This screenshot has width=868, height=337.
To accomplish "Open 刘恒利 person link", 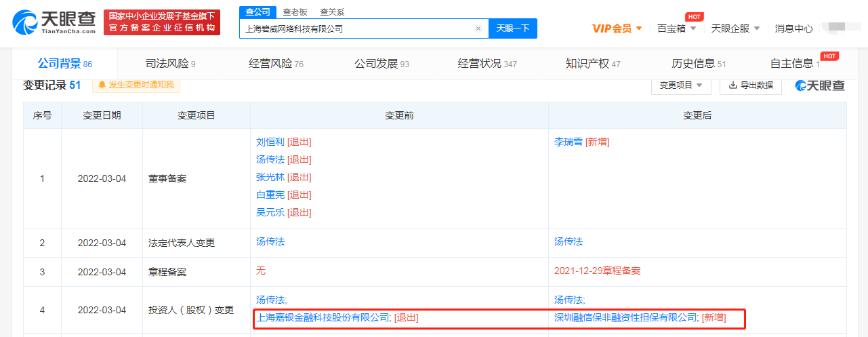I will (x=270, y=142).
